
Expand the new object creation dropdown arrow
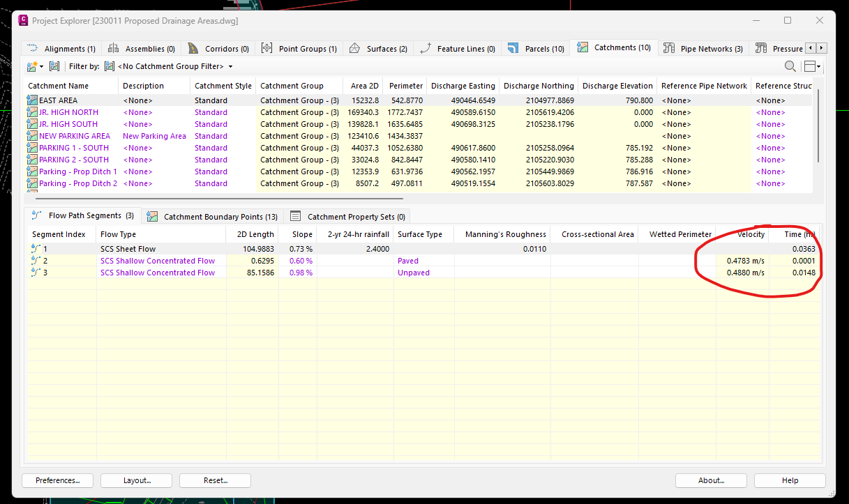43,66
